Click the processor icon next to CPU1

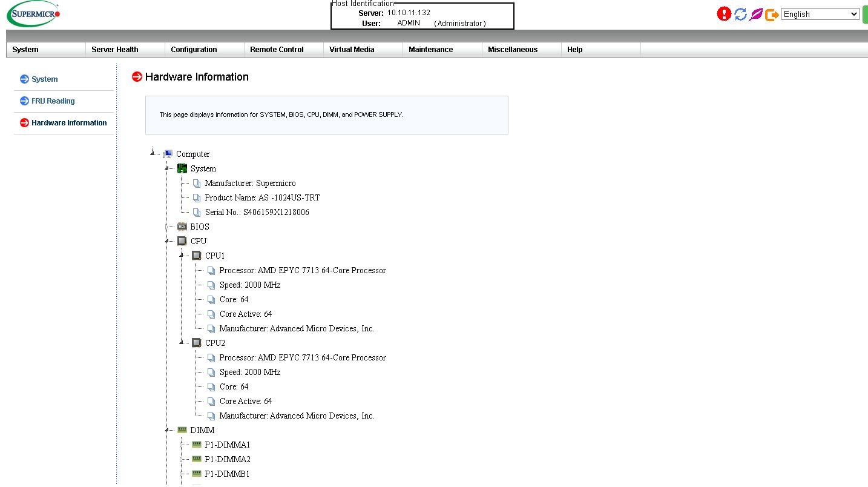coord(197,256)
